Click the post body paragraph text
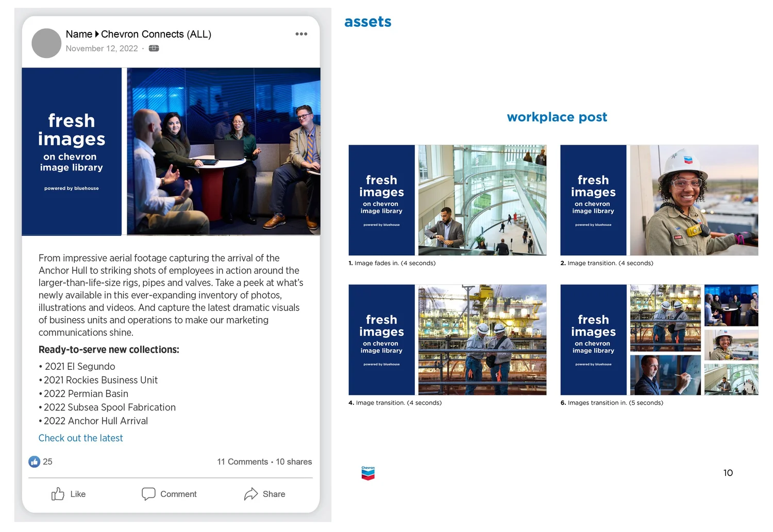 coord(171,295)
